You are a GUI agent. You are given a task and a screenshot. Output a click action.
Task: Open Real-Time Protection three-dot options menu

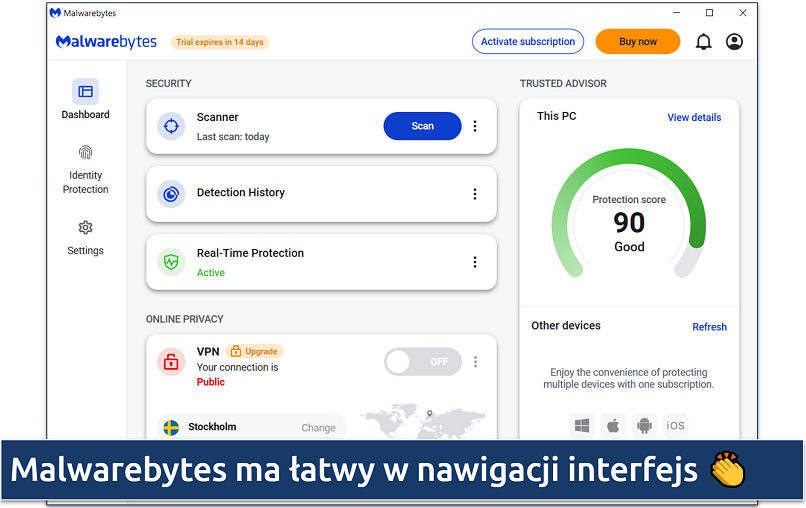475,262
